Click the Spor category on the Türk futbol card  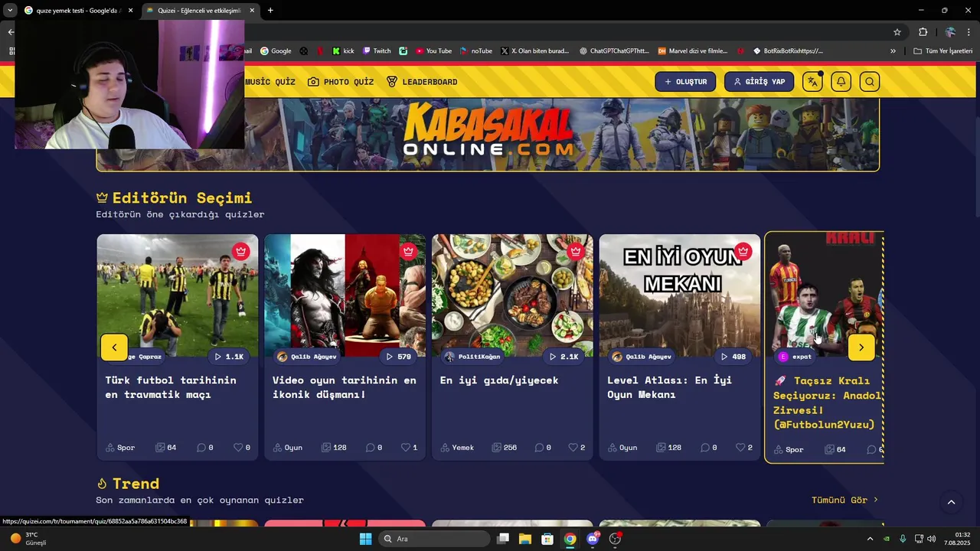click(x=120, y=448)
